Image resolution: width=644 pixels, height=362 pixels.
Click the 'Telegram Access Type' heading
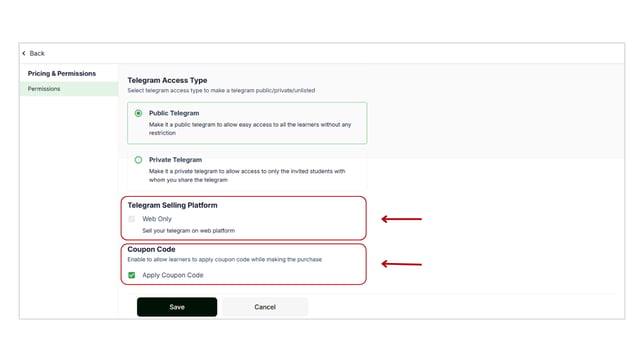pyautogui.click(x=167, y=81)
